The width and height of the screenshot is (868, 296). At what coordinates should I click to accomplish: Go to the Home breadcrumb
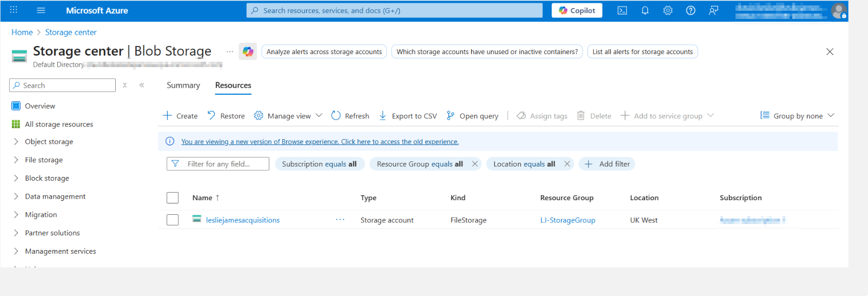pyautogui.click(x=22, y=32)
